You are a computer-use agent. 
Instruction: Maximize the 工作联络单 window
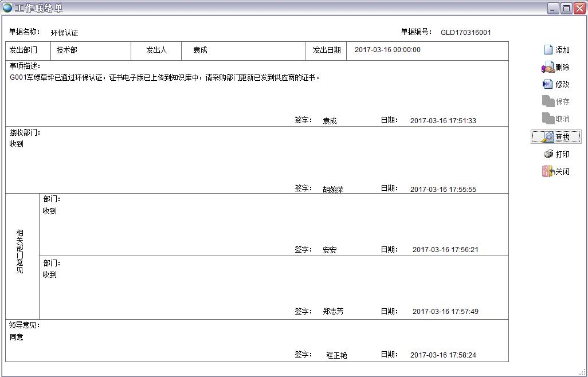[x=566, y=8]
